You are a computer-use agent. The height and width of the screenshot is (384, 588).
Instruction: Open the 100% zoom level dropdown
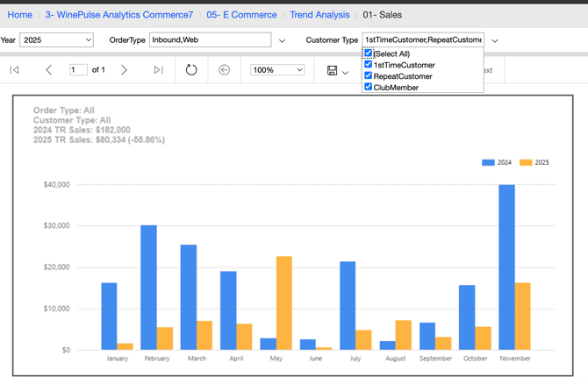(277, 70)
